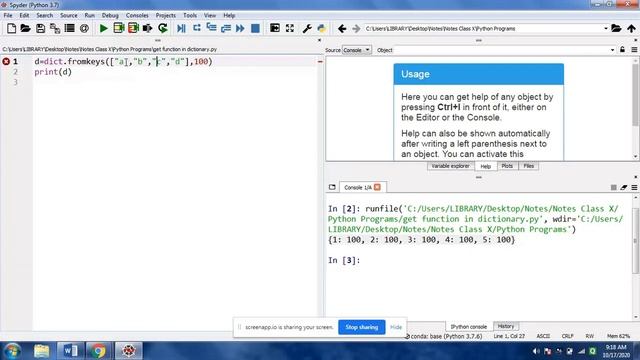Open the Projects menu

pos(165,15)
